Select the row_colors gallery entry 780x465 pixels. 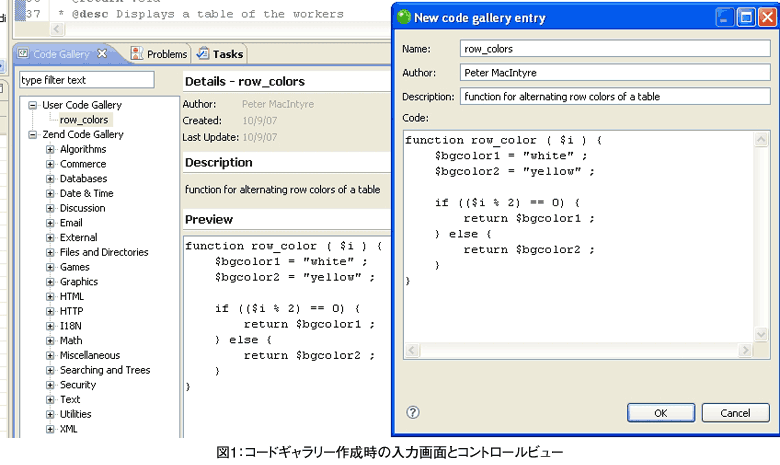click(x=84, y=120)
